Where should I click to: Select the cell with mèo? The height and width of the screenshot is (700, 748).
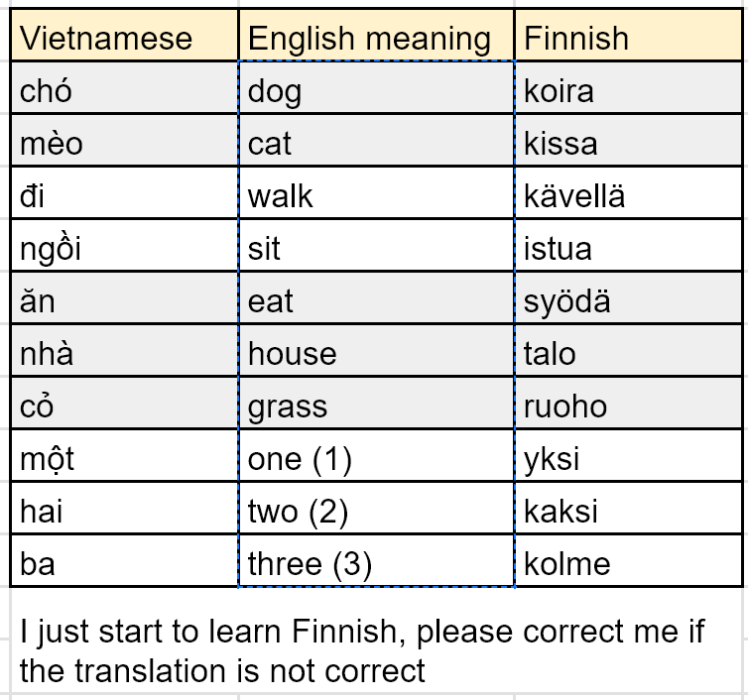pyautogui.click(x=124, y=140)
